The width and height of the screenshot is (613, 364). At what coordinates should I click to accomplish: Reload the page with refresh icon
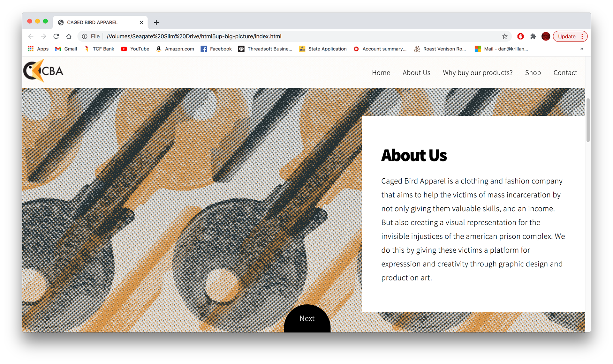pos(56,36)
